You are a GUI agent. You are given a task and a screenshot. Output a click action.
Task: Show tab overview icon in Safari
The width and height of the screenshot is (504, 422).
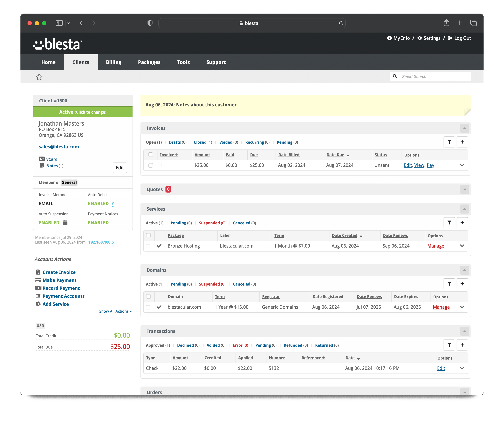click(x=473, y=23)
